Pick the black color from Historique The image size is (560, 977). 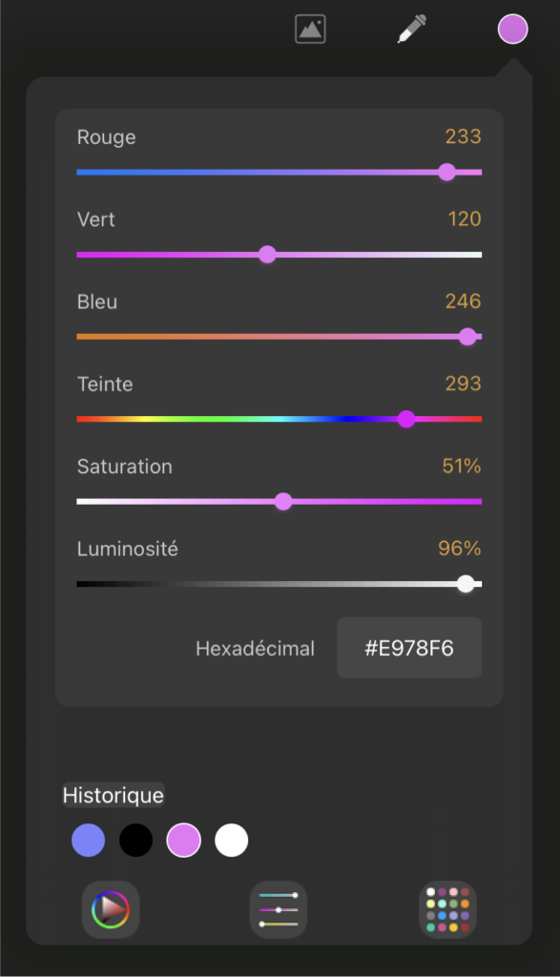[135, 840]
